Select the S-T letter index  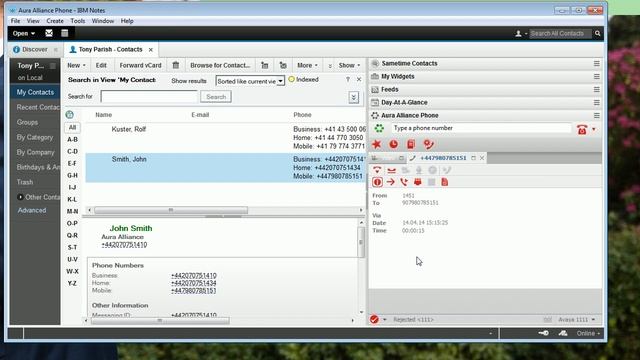72,247
